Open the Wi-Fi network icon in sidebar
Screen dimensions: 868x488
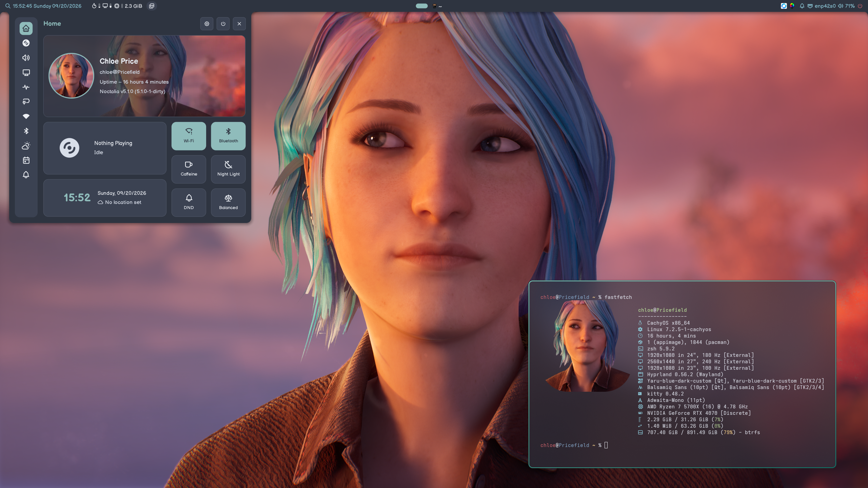[x=26, y=116]
